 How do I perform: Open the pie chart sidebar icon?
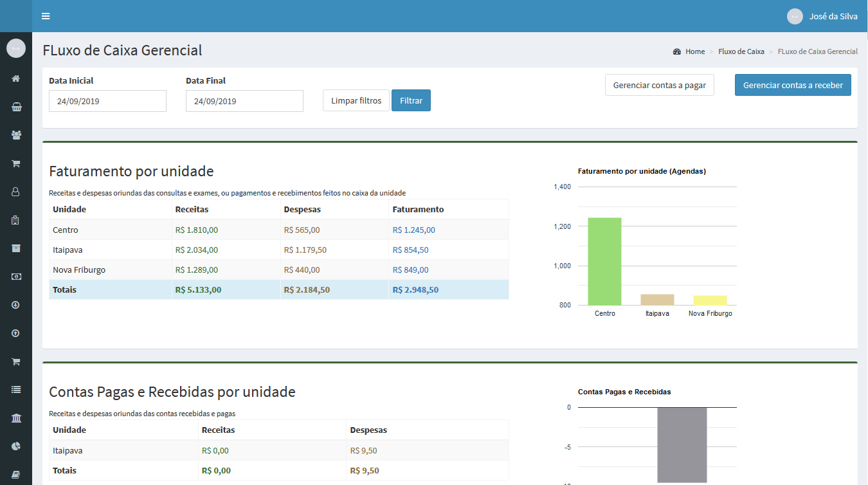[16, 446]
